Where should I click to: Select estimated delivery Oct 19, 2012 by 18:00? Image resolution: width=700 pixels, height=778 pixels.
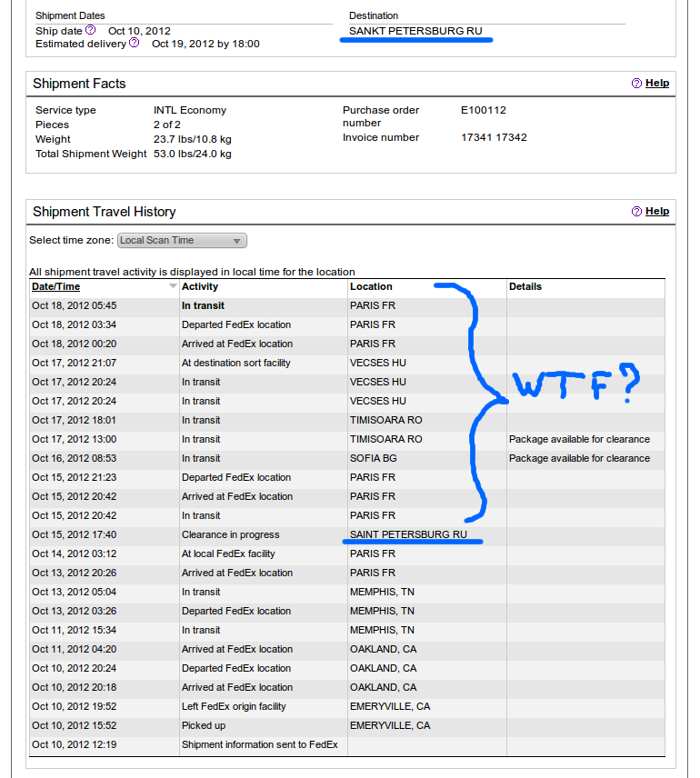pos(205,44)
